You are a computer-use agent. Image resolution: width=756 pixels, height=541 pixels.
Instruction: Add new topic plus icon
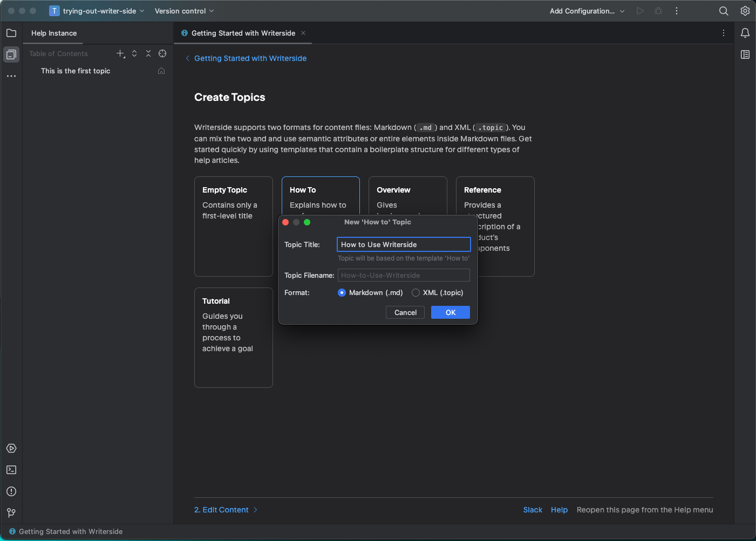pos(121,53)
